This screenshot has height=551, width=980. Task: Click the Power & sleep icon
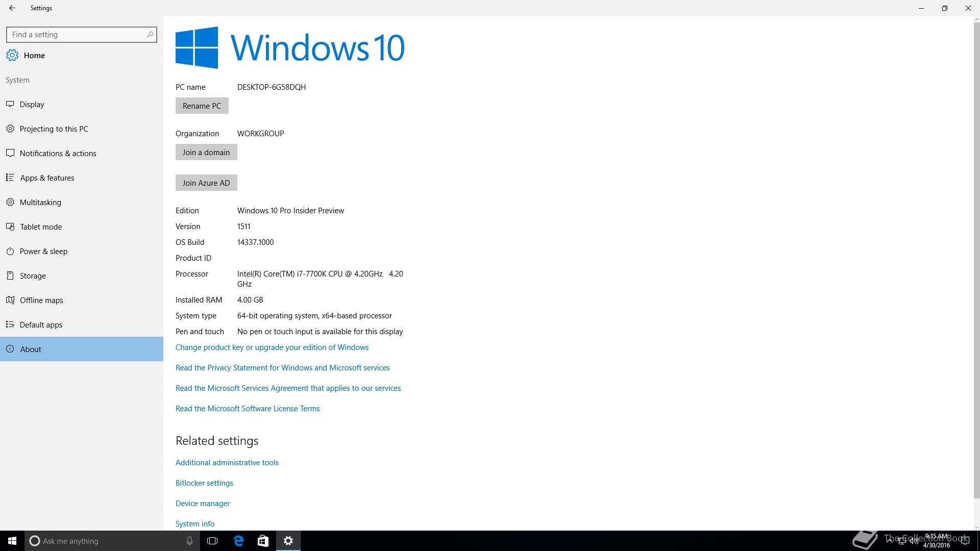coord(10,251)
